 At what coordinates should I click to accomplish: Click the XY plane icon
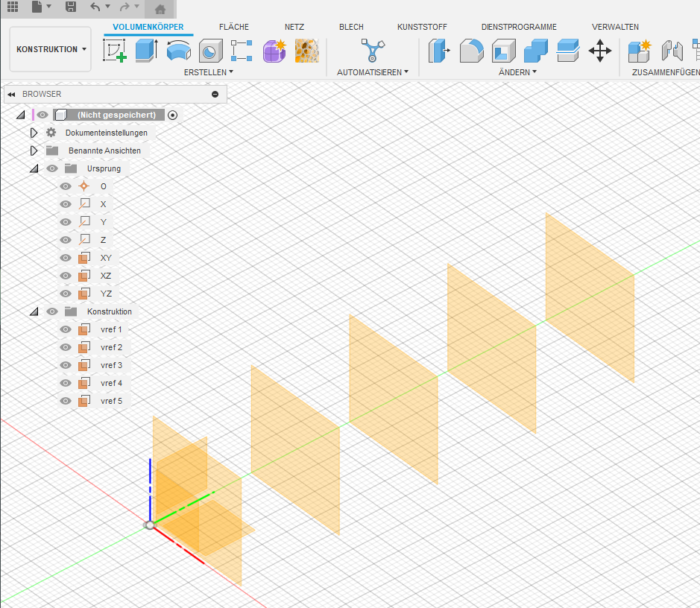click(x=84, y=258)
